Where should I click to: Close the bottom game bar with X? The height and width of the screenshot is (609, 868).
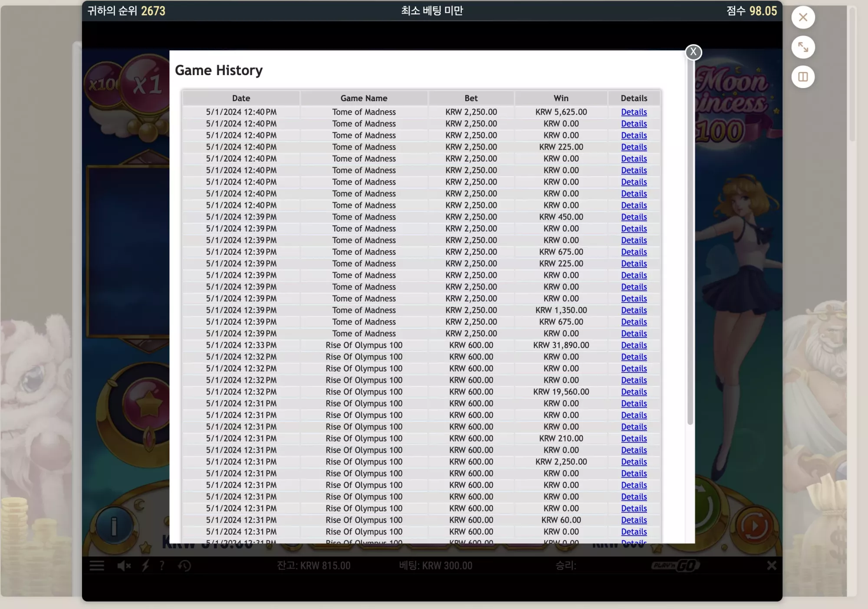[771, 566]
